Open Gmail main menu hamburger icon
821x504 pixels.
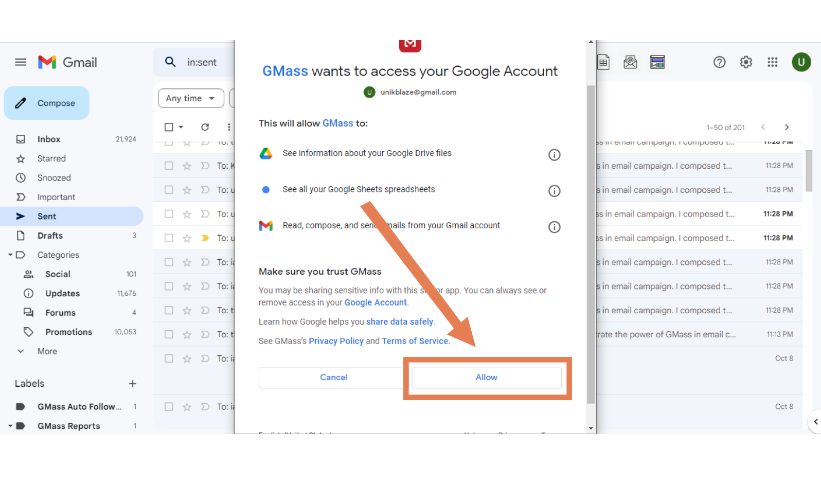point(21,62)
